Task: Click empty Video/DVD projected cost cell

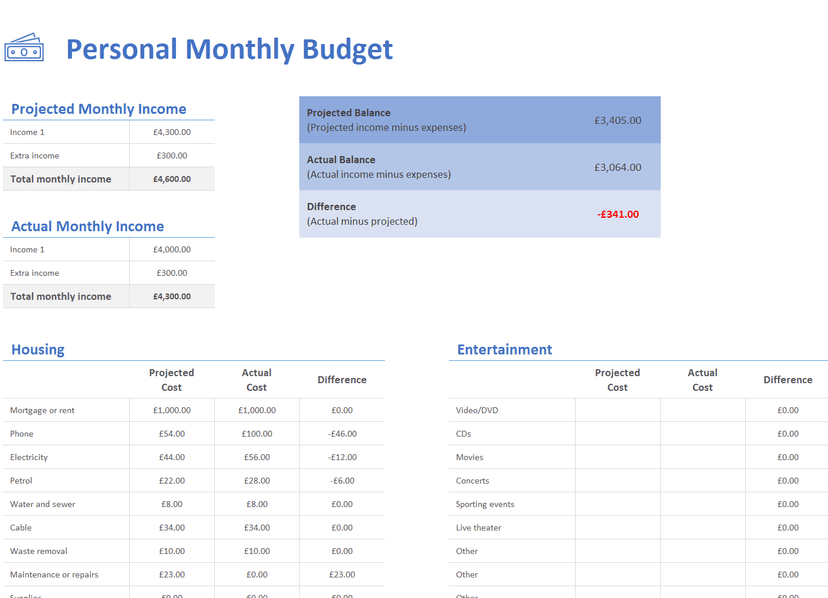Action: tap(617, 410)
